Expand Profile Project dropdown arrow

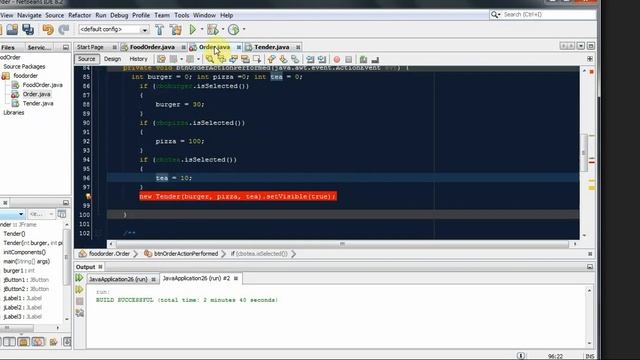(244, 29)
